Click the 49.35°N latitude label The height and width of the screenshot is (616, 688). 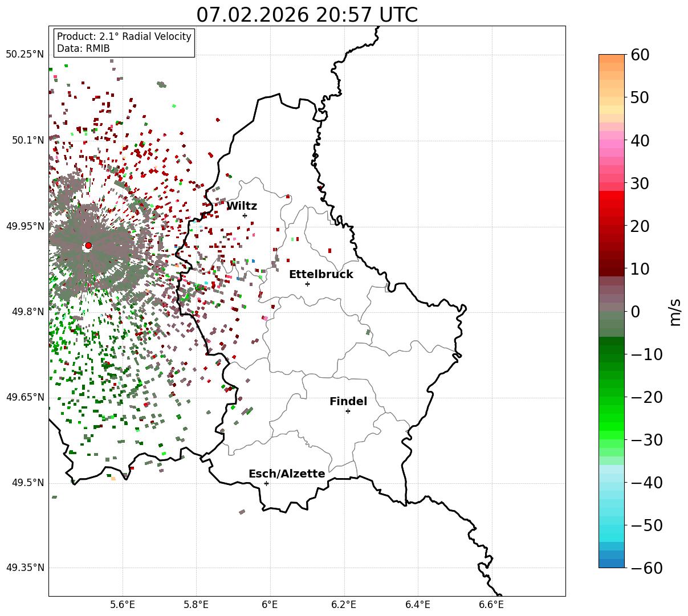pyautogui.click(x=25, y=568)
